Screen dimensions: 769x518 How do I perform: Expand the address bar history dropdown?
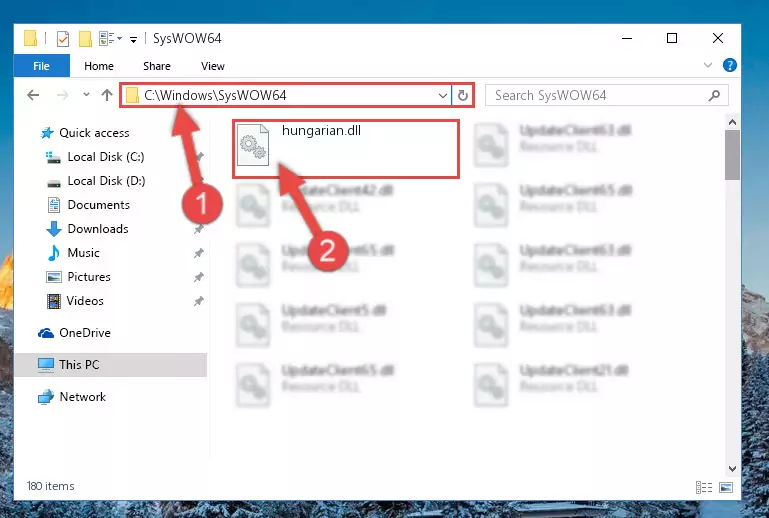442,95
